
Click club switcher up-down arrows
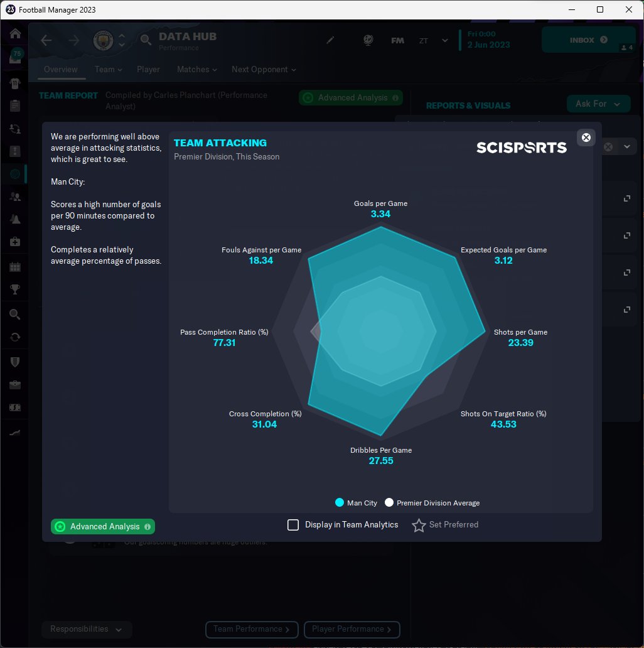click(122, 40)
